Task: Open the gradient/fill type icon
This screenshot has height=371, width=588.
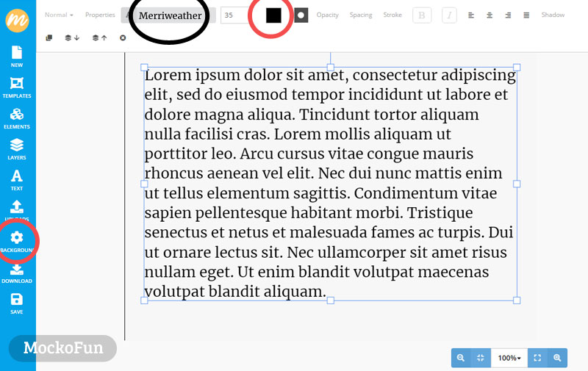Action: 301,15
